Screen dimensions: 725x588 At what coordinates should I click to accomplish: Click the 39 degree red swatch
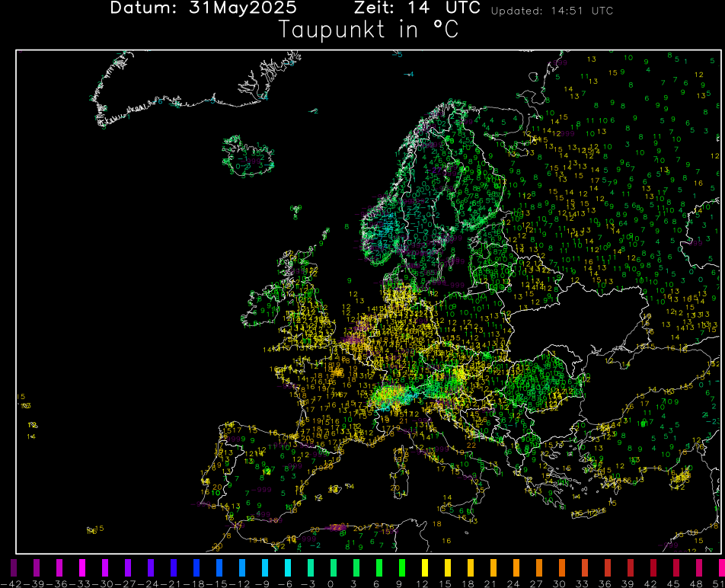pyautogui.click(x=631, y=567)
